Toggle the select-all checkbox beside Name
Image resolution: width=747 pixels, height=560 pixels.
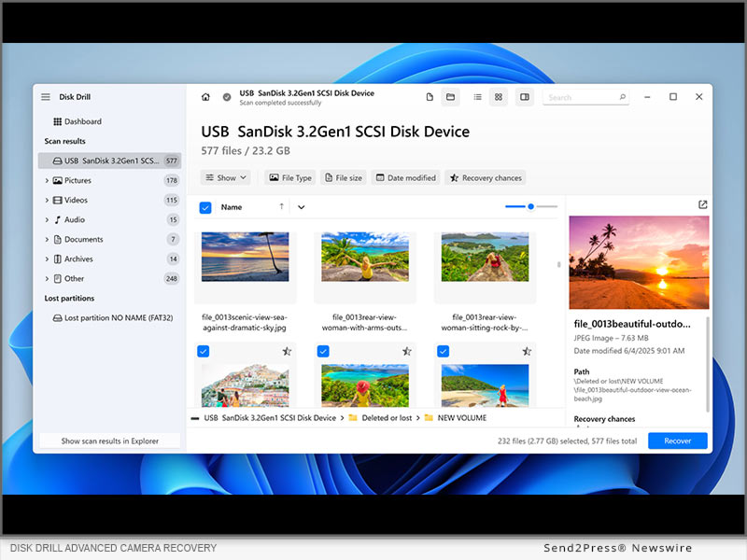point(205,207)
